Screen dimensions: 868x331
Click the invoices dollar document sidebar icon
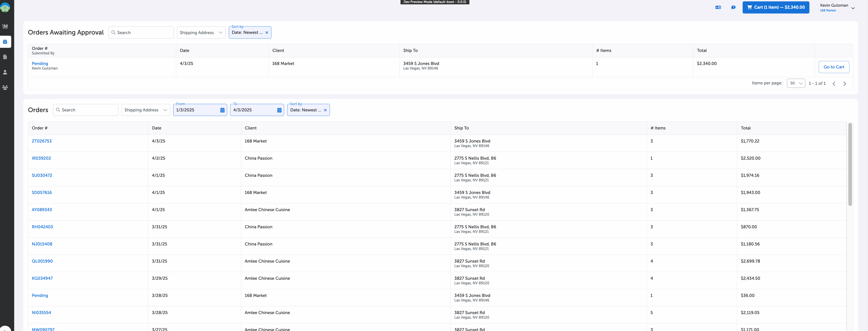5,57
